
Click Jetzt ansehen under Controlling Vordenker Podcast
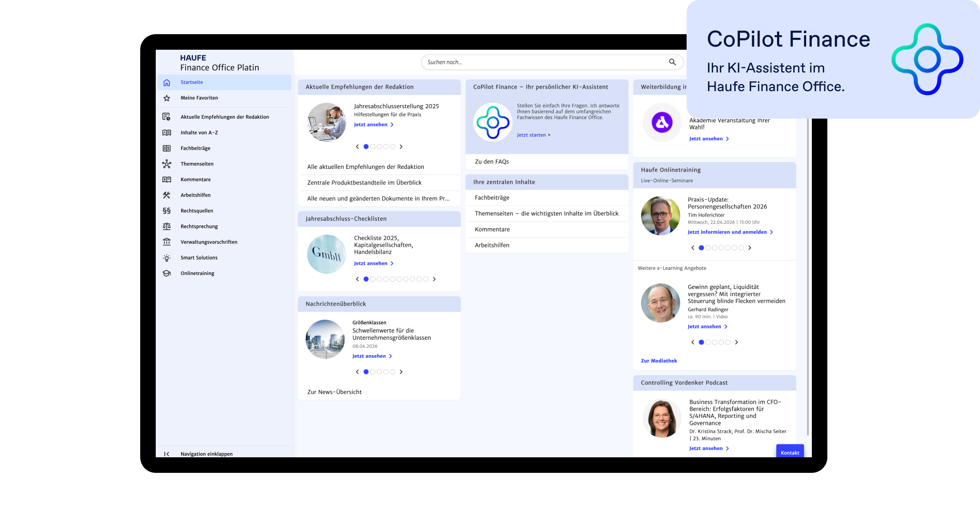[x=709, y=448]
